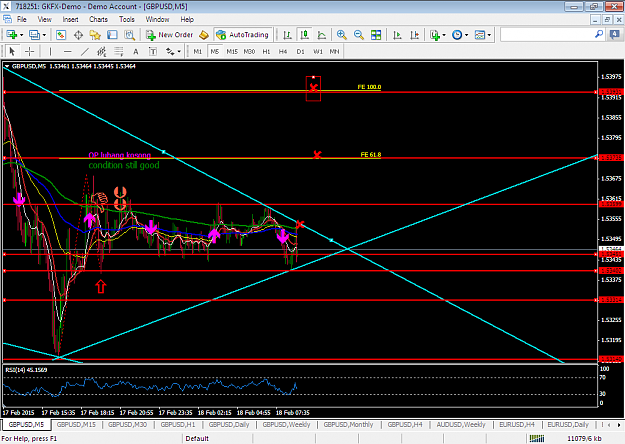
Task: Switch to D1 timeframe
Action: (301, 51)
